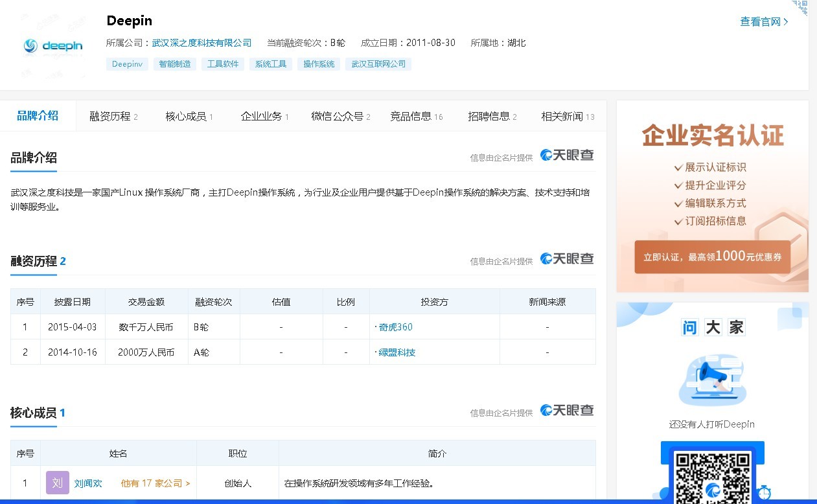817x504 pixels.
Task: Click member bio about 操作系统研发 experience
Action: coord(358,483)
